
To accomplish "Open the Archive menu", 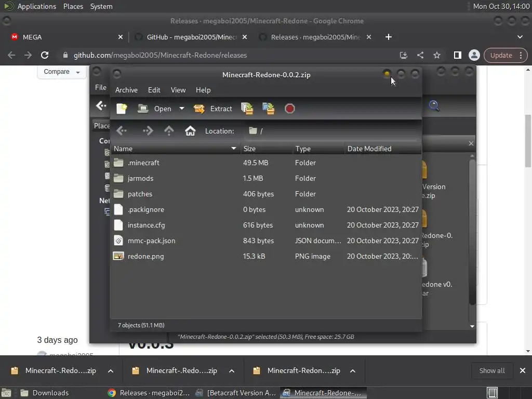I will click(126, 90).
